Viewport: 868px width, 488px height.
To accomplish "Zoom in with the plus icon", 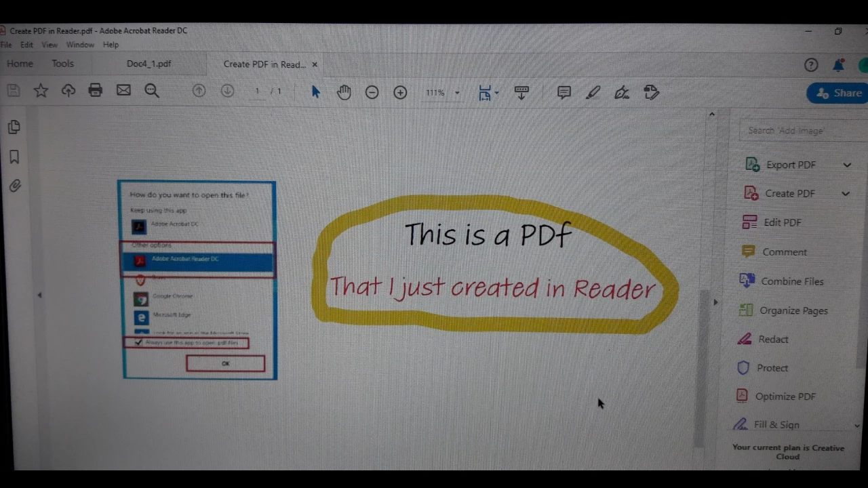I will (x=400, y=92).
